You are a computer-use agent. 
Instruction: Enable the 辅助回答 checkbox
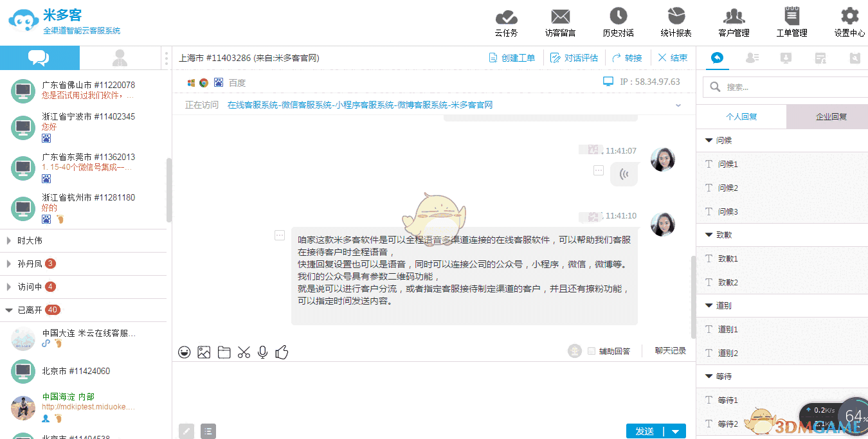click(x=592, y=350)
